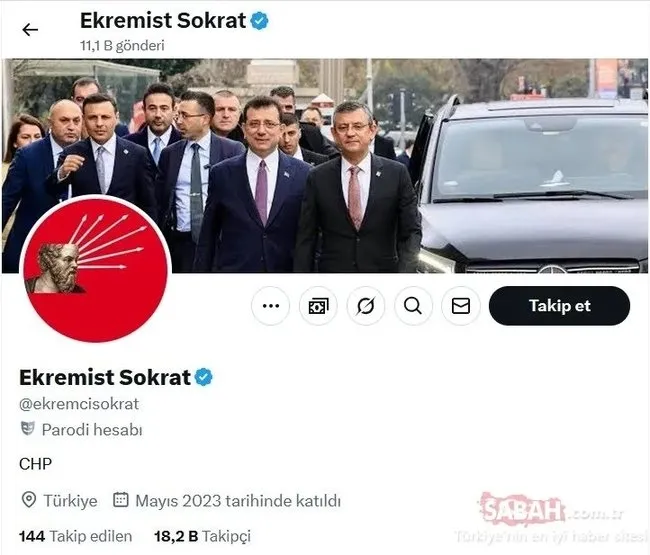Viewport: 650px width, 555px height.
Task: Click the 11,1 B gönderi count
Action: (x=122, y=45)
